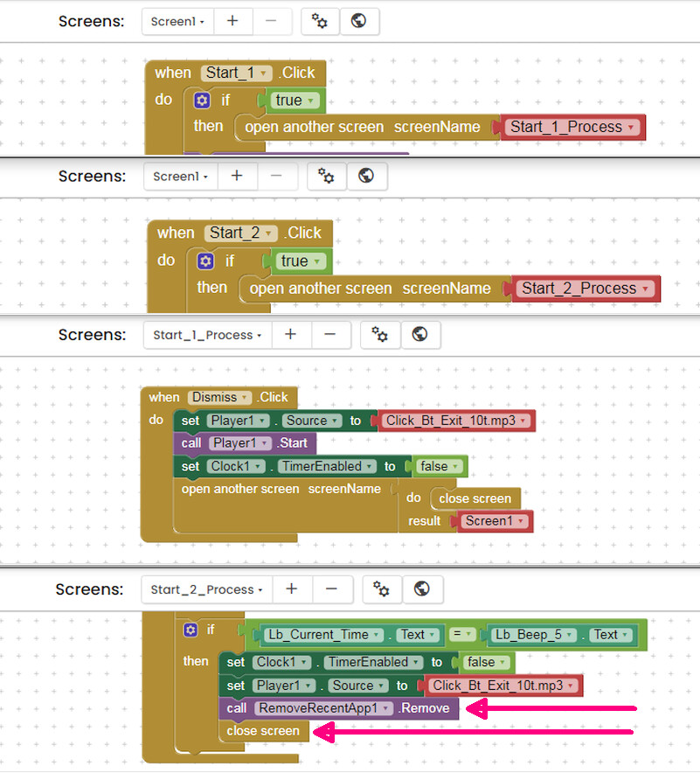Click the plus icon beside Start_1_Process
Image resolution: width=700 pixels, height=773 pixels.
291,335
